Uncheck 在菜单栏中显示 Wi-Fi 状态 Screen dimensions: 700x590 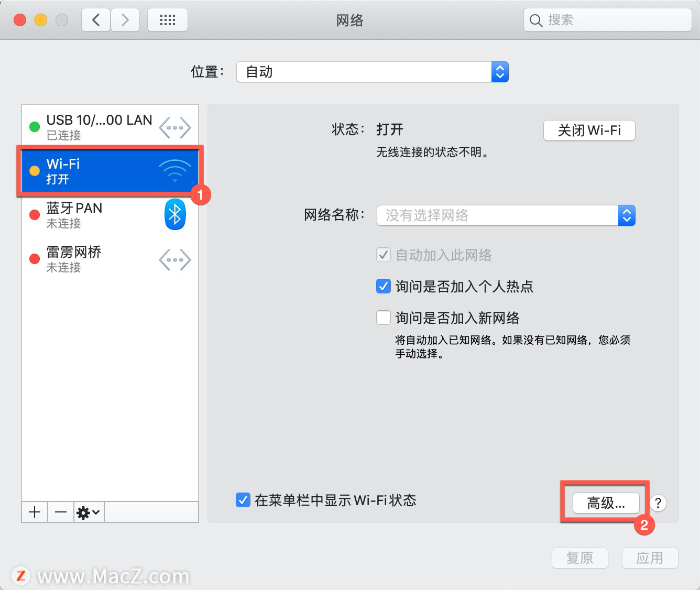243,500
